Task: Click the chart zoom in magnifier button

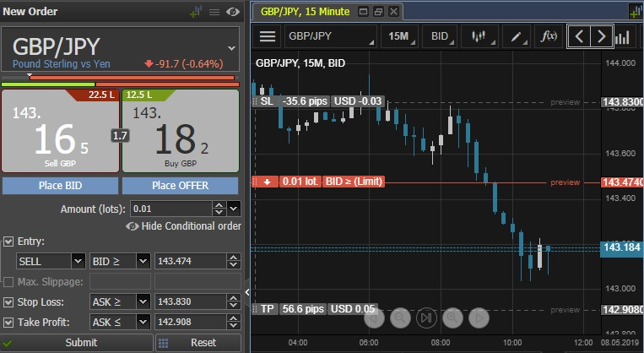Action: click(x=452, y=318)
